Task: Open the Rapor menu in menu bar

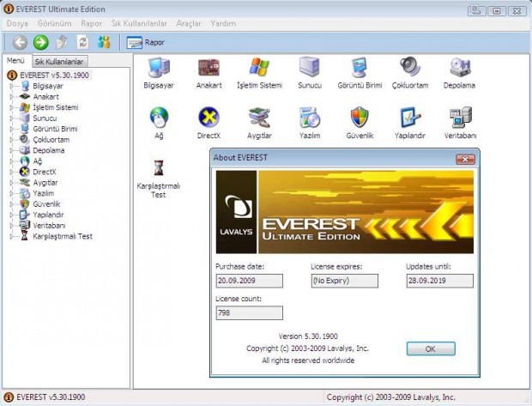Action: point(91,23)
